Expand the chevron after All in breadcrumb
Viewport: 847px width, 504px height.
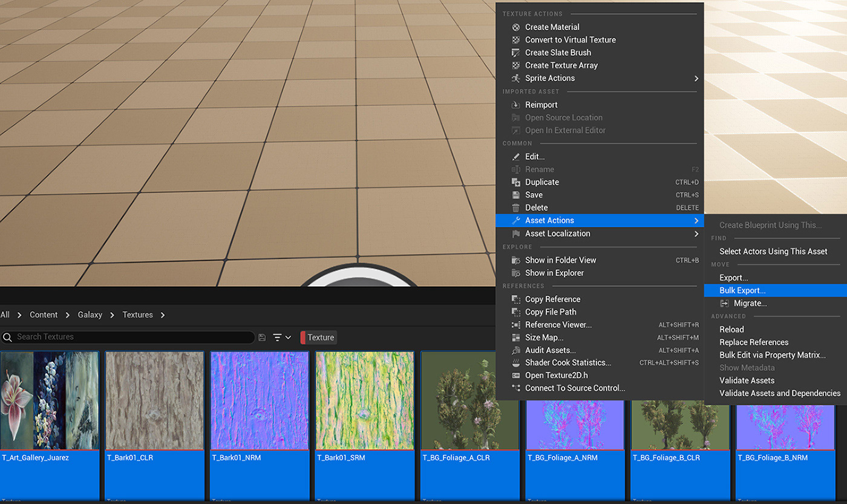pyautogui.click(x=19, y=315)
